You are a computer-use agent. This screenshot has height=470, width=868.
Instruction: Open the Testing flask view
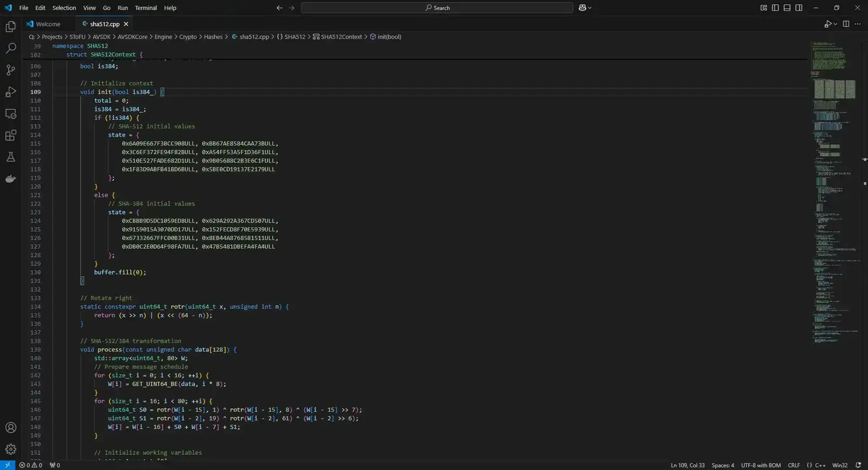(10, 157)
